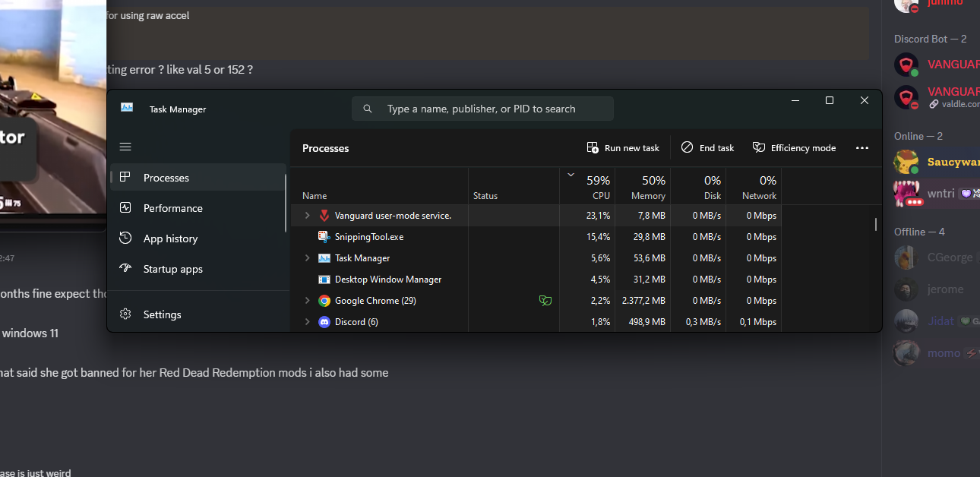Image resolution: width=980 pixels, height=477 pixels.
Task: Switch to App history page
Action: (x=170, y=238)
